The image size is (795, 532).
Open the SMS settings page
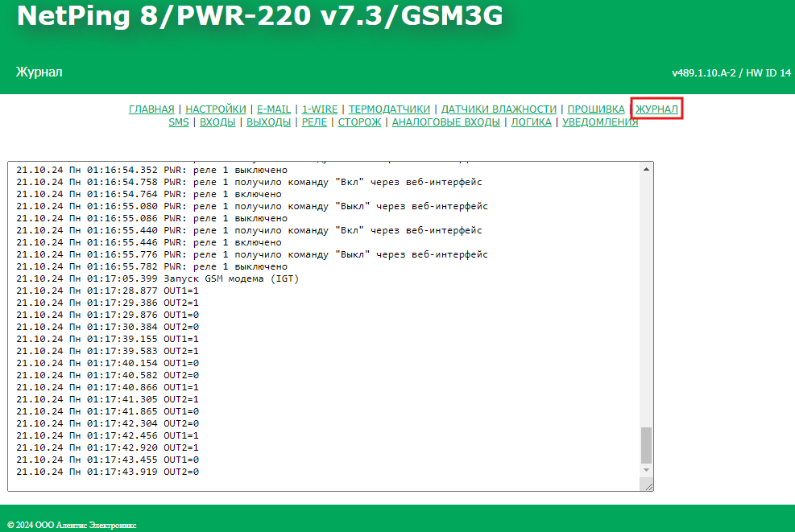179,122
